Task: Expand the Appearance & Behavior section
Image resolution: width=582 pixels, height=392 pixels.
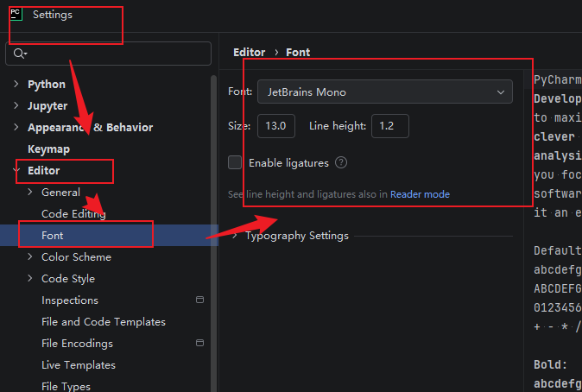Action: pyautogui.click(x=16, y=127)
